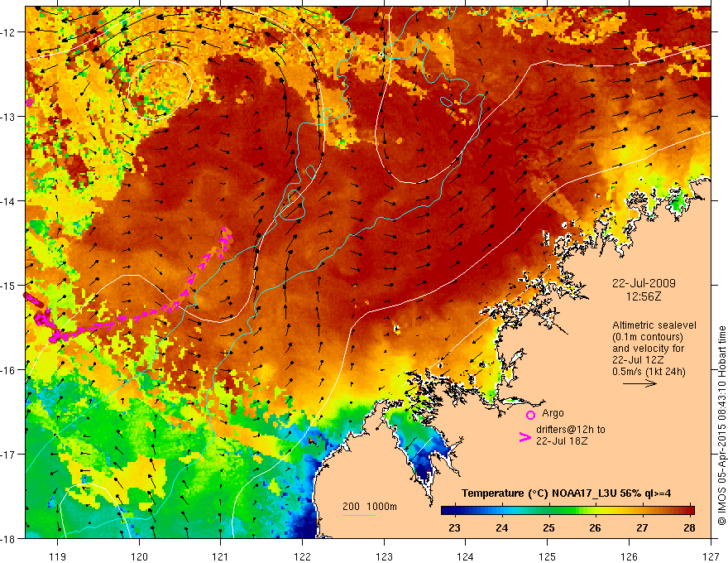The height and width of the screenshot is (563, 728).
Task: Click the colorbar tick label 26
Action: pos(595,527)
